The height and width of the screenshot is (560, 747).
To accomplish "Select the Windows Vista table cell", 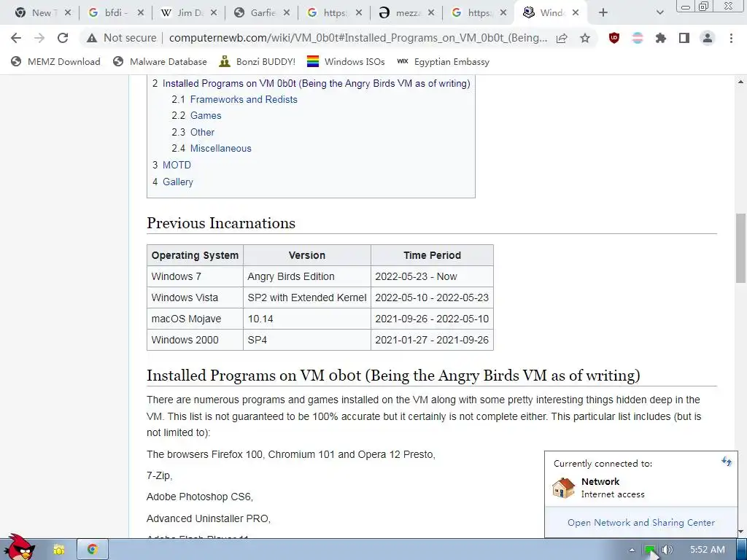I will (195, 297).
